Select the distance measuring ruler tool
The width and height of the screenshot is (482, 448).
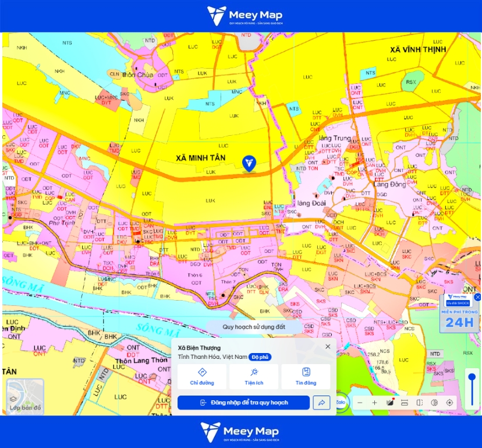click(x=405, y=403)
